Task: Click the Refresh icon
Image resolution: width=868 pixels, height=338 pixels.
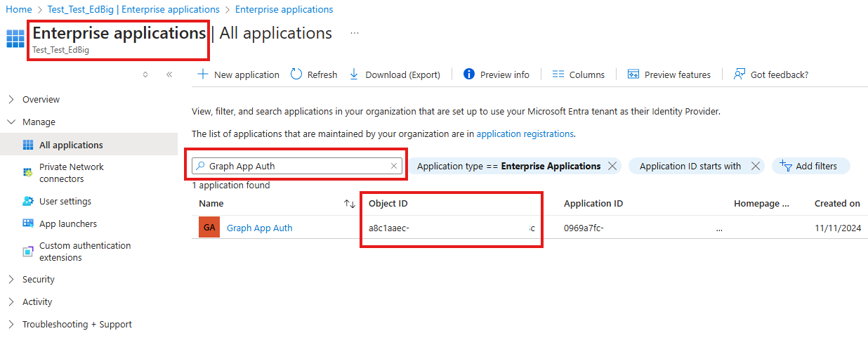Action: pyautogui.click(x=296, y=74)
